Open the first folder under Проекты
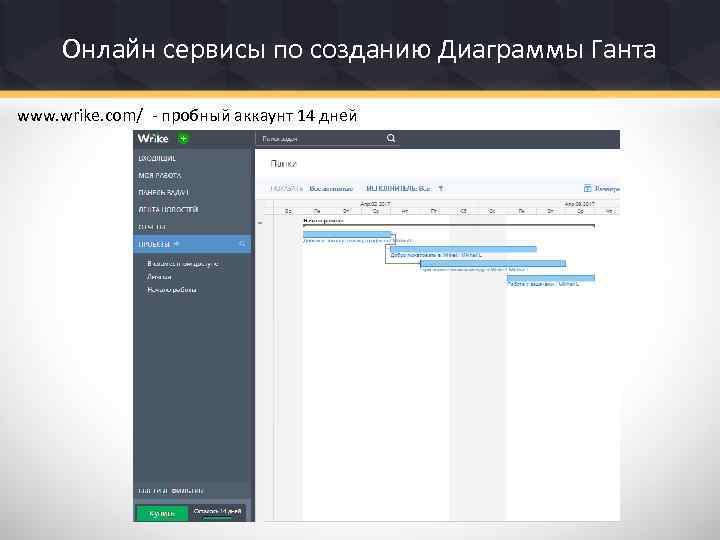 (183, 264)
